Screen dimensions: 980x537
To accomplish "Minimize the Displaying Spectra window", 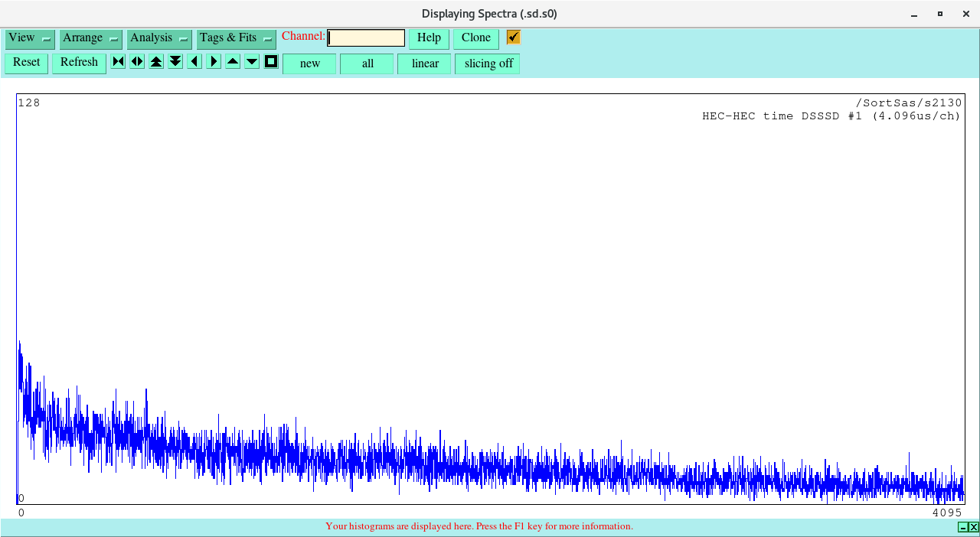I will (914, 14).
